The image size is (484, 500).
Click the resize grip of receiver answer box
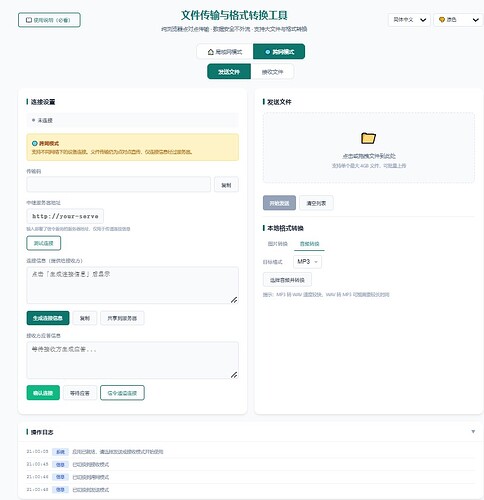point(234,375)
